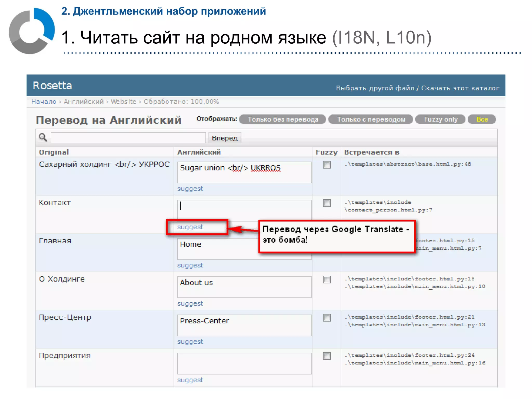This screenshot has height=399, width=532.
Task: Toggle Fuzzy checkbox for 'Контакт' row
Action: (327, 203)
